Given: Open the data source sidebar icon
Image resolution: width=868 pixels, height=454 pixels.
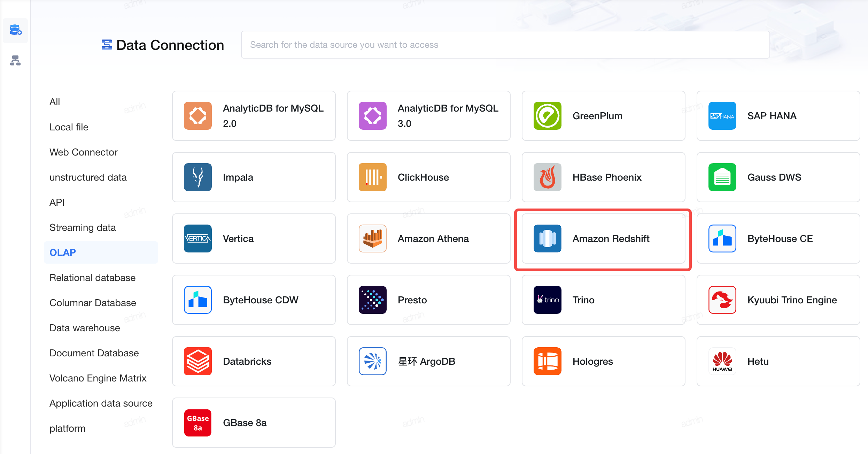Looking at the screenshot, I should 15,30.
